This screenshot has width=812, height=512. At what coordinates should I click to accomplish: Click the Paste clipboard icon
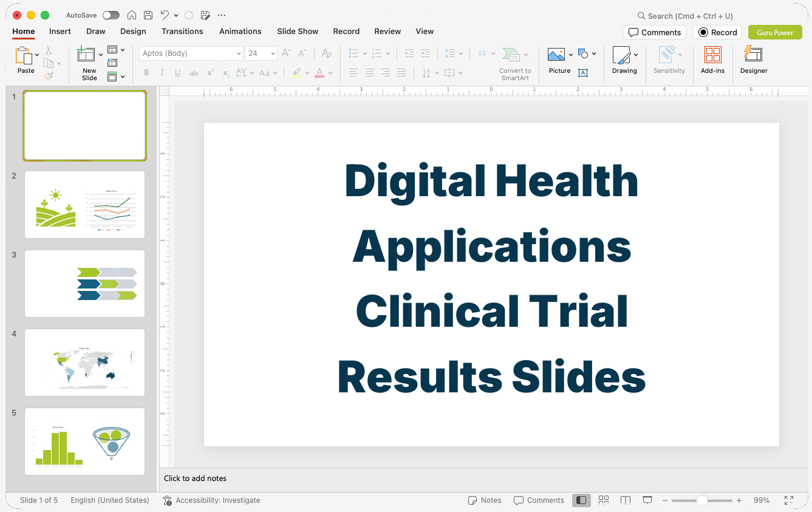coord(24,55)
